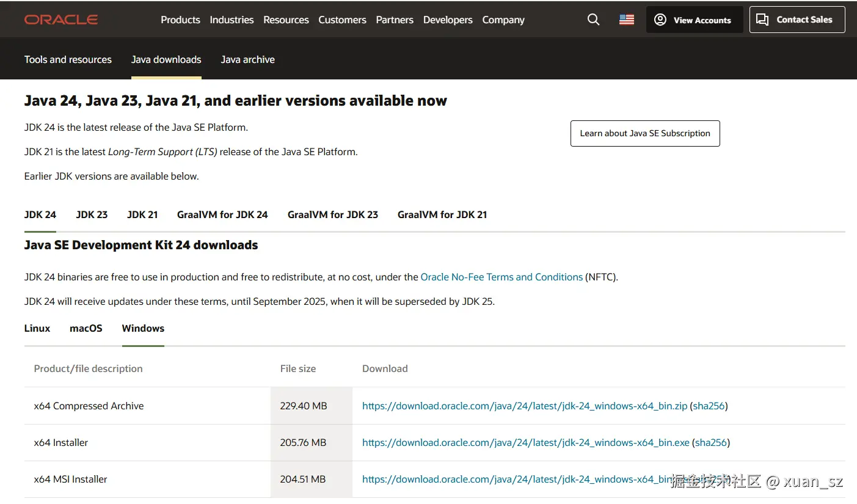This screenshot has width=857, height=504.
Task: Click the Contact Sales button
Action: pos(797,20)
